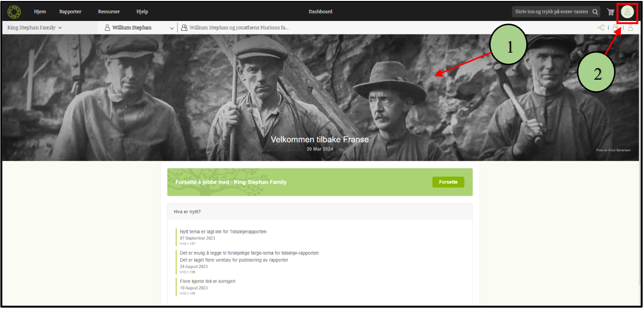Open the Hjem menu
Image resolution: width=644 pixels, height=309 pixels.
(x=40, y=12)
